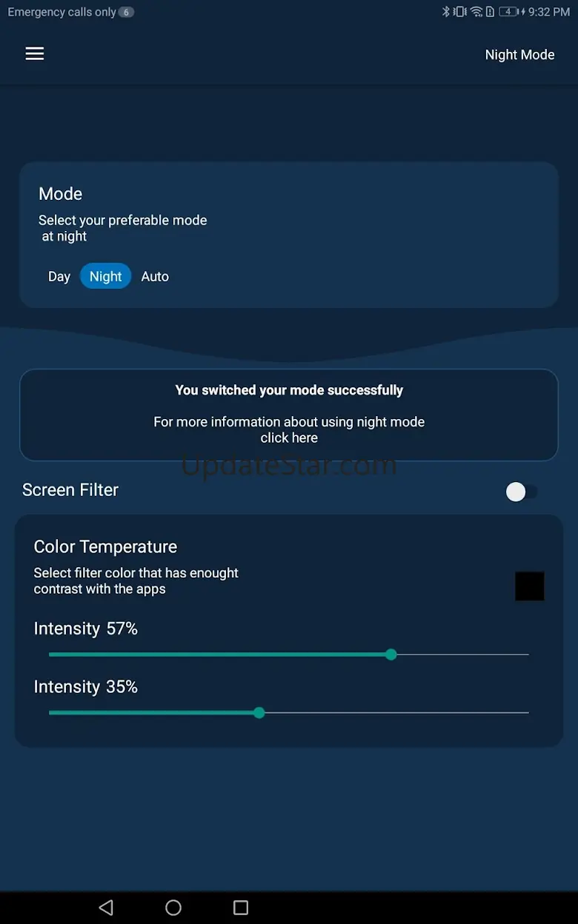The image size is (578, 924).
Task: Select Night mode option
Action: point(105,276)
